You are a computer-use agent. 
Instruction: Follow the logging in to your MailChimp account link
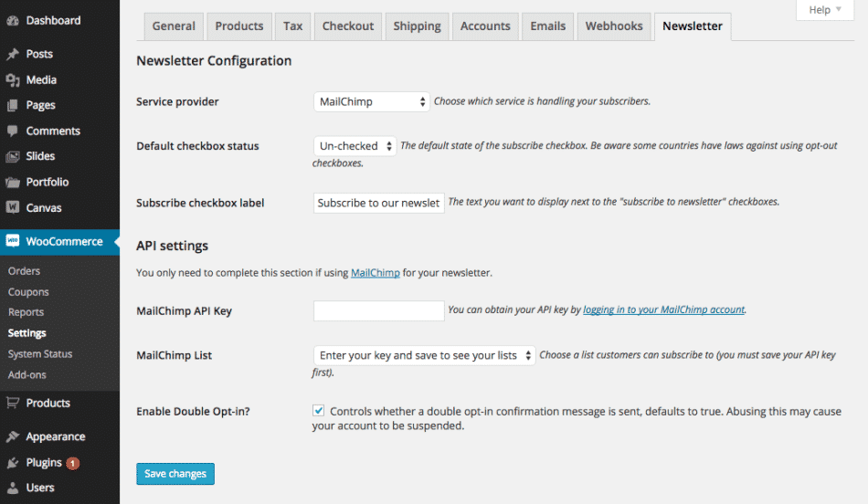click(663, 310)
